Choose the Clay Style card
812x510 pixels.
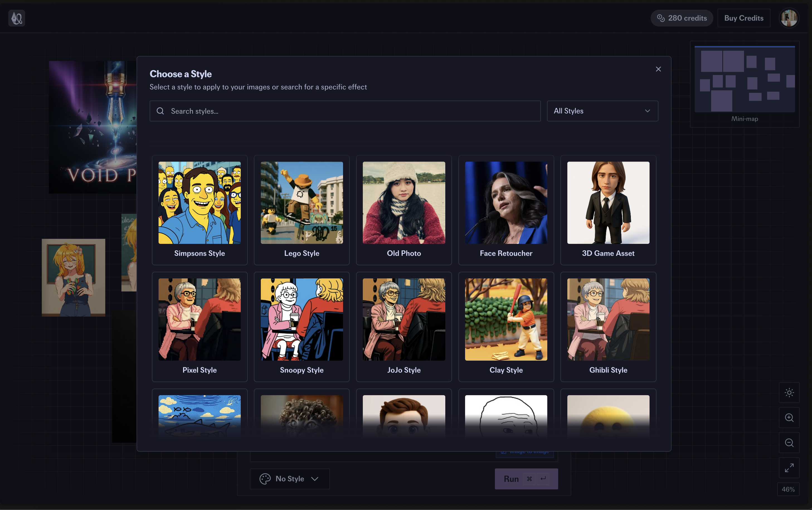pyautogui.click(x=506, y=327)
